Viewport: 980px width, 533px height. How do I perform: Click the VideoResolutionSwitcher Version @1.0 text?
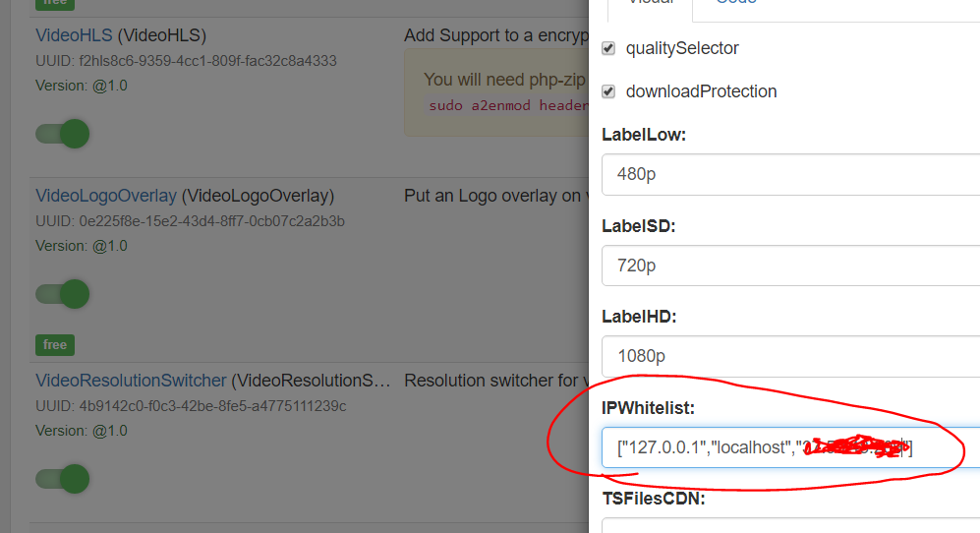pyautogui.click(x=82, y=431)
